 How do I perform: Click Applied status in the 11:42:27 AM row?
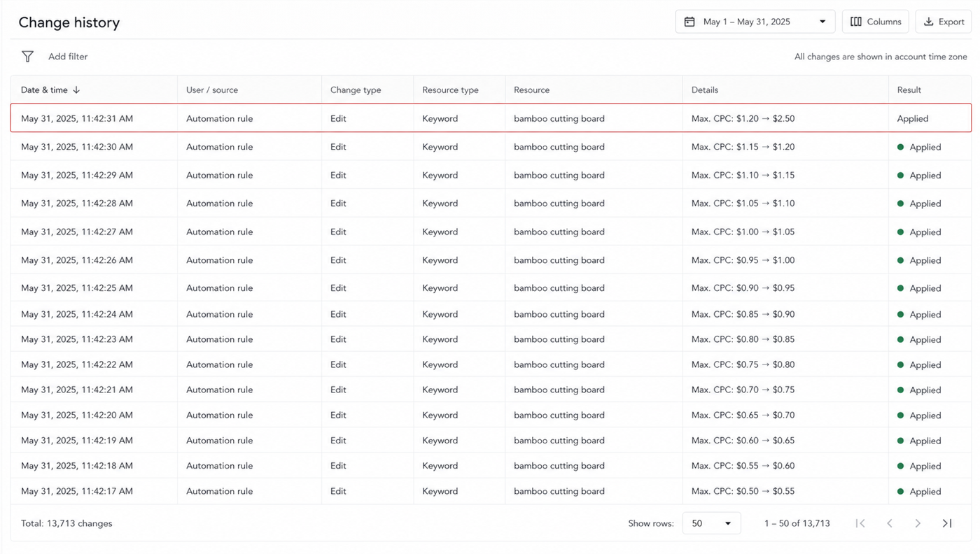pos(919,232)
